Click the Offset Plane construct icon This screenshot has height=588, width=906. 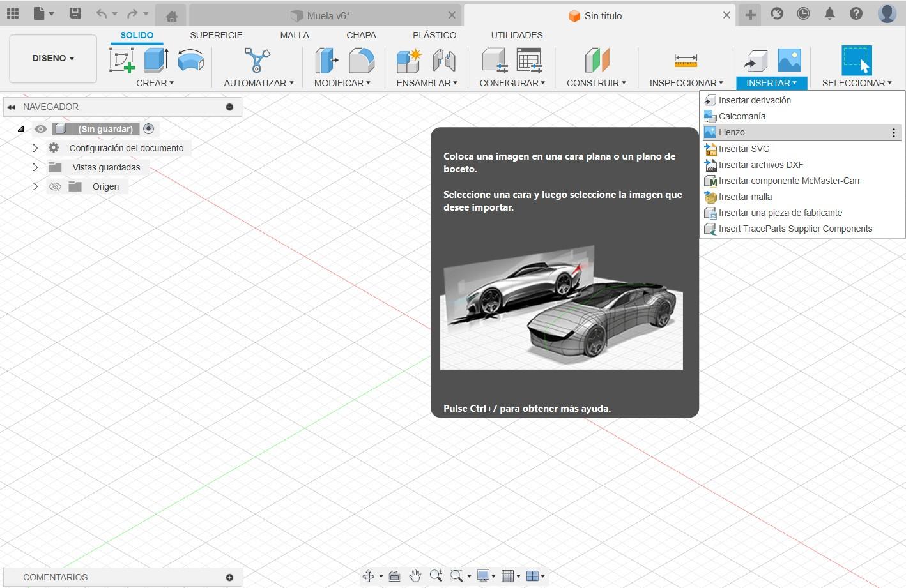pos(597,61)
